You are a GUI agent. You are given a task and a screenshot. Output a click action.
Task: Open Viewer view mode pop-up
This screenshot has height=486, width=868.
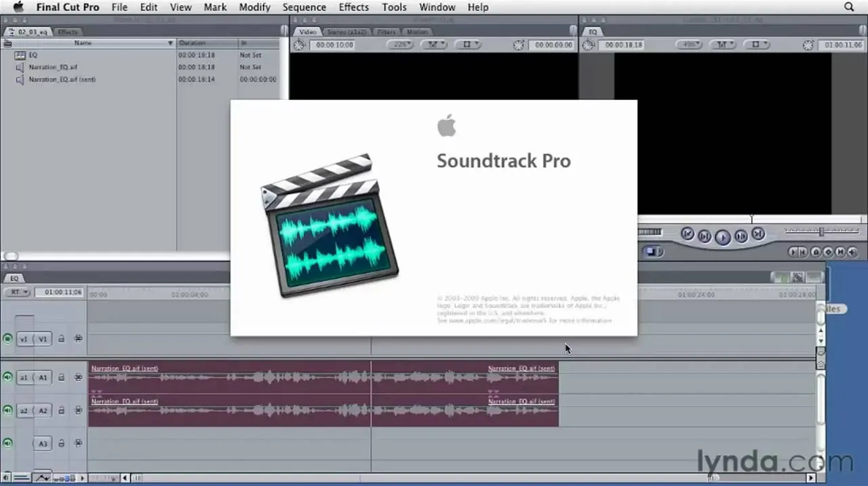tap(468, 45)
